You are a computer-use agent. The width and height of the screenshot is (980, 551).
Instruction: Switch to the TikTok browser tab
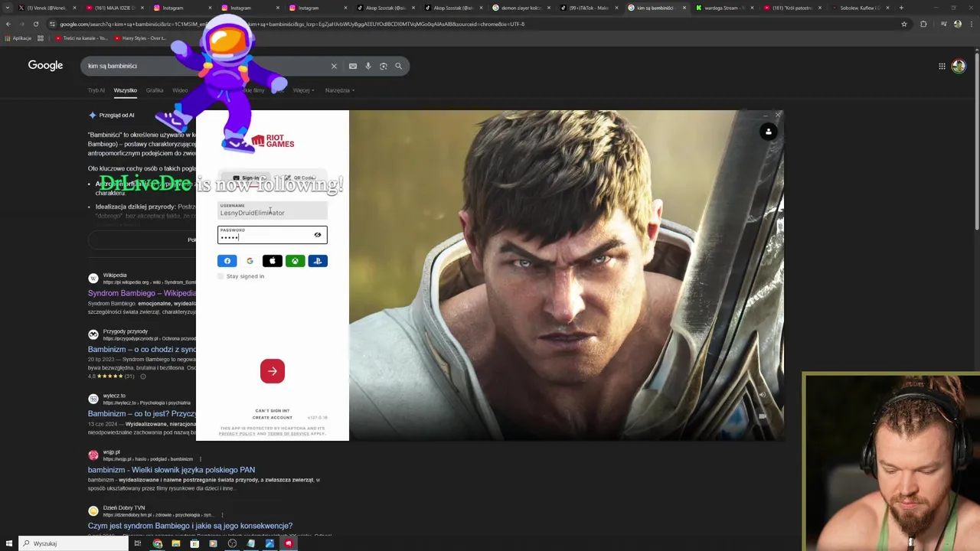click(x=589, y=8)
